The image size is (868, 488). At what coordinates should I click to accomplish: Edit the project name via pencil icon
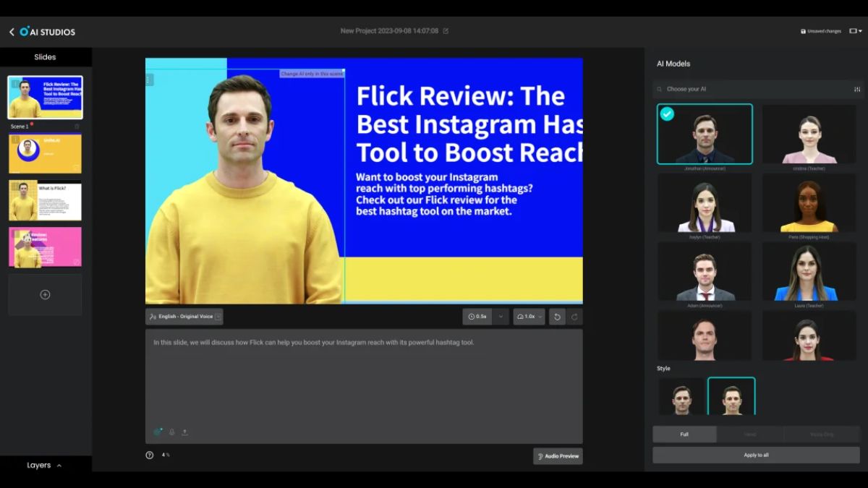coord(446,31)
